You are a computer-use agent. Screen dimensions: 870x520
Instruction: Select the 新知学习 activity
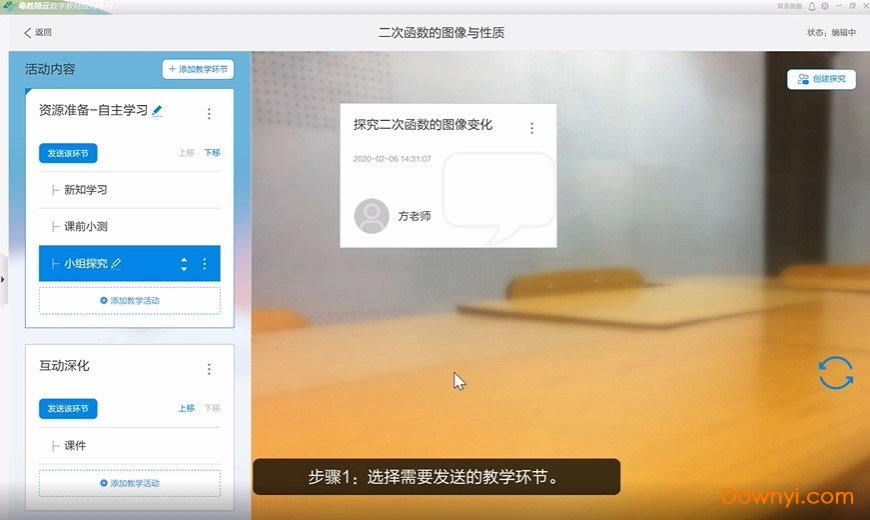85,190
